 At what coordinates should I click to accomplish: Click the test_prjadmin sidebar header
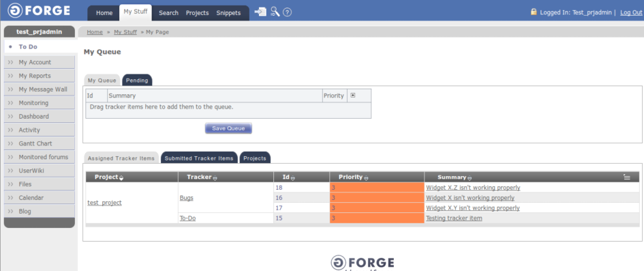pos(40,31)
